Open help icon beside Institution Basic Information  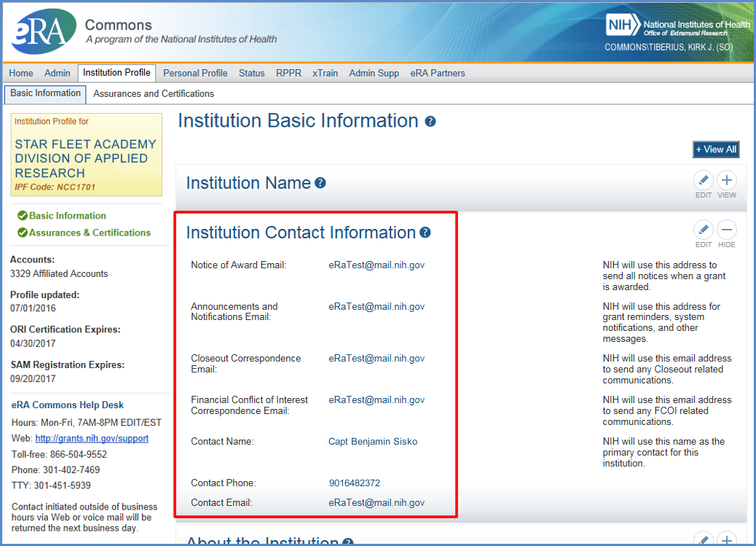point(430,121)
